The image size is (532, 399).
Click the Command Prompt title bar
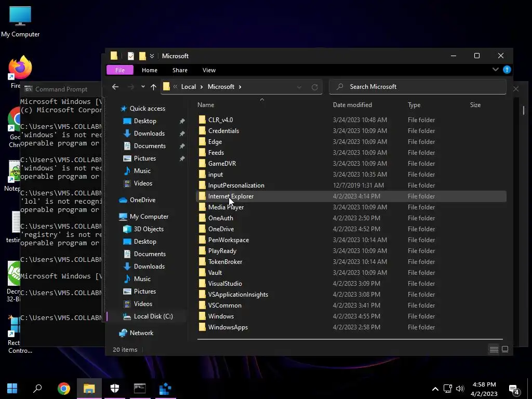pyautogui.click(x=61, y=89)
